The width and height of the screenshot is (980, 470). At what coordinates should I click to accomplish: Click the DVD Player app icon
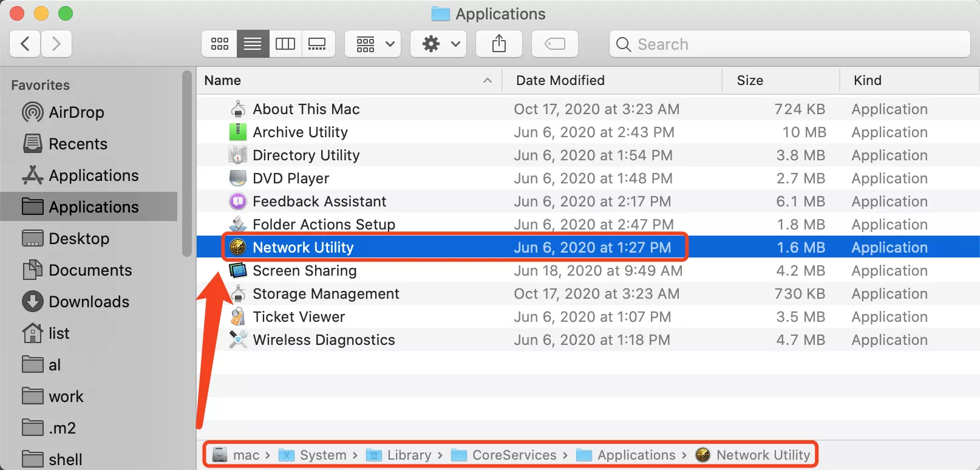[x=238, y=179]
